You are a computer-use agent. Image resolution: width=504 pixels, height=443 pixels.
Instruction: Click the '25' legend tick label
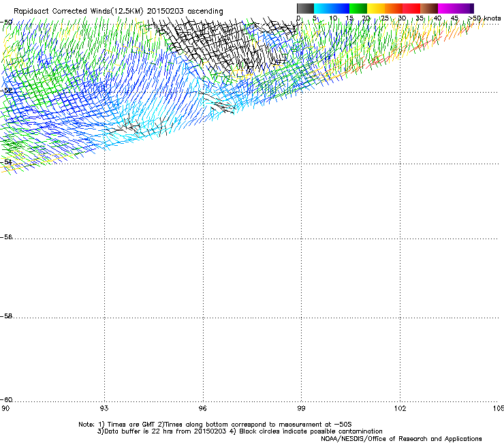pos(384,18)
